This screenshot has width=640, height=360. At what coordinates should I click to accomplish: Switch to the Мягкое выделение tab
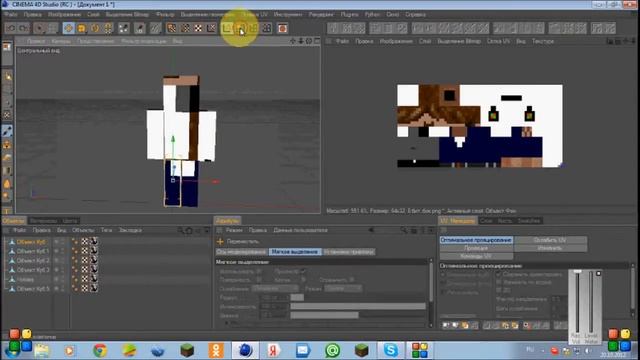pos(295,252)
